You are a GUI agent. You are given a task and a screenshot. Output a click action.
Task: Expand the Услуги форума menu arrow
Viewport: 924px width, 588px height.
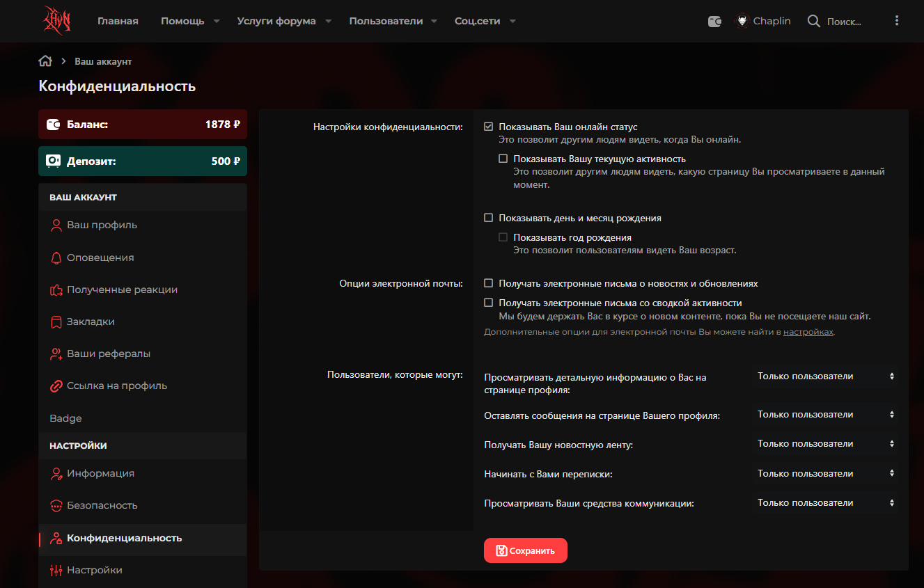pyautogui.click(x=328, y=22)
